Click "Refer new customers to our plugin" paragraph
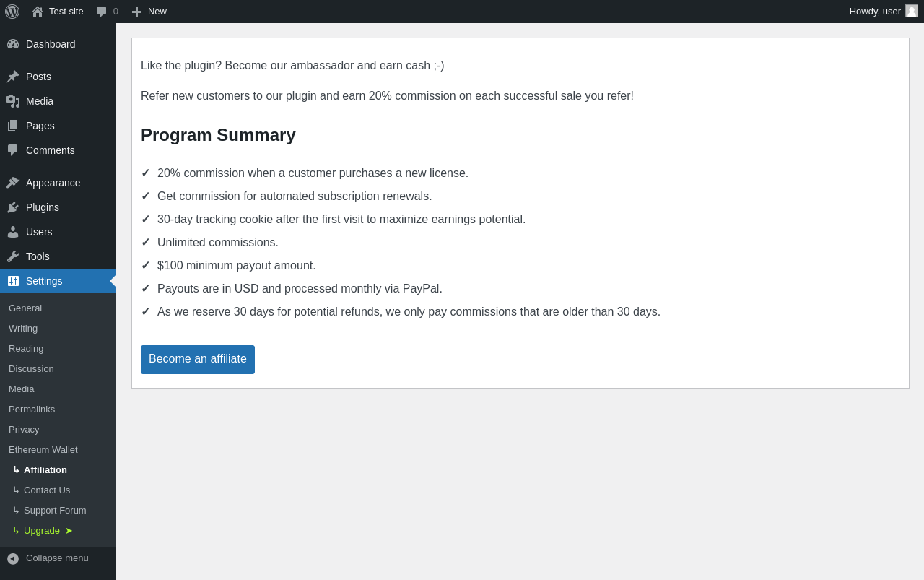The image size is (924, 580). [387, 96]
